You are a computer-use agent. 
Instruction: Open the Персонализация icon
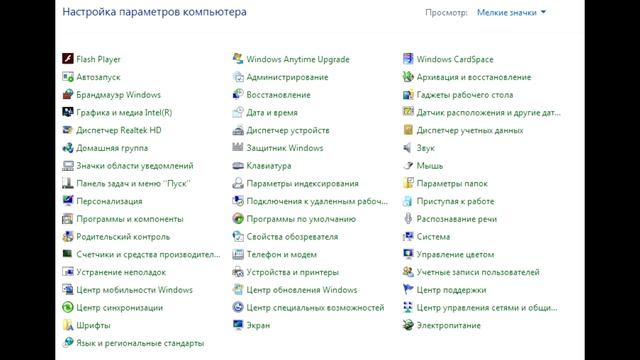coord(68,201)
